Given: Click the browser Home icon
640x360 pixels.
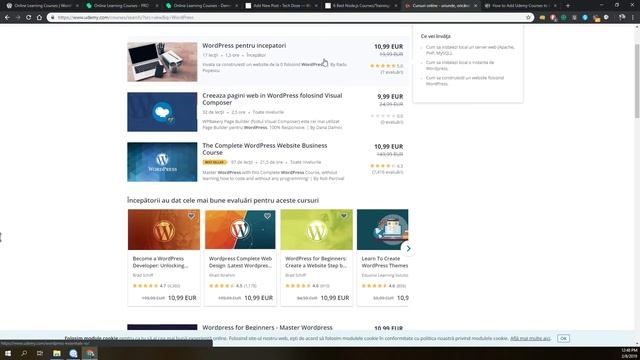Looking at the screenshot, I should click(x=39, y=18).
